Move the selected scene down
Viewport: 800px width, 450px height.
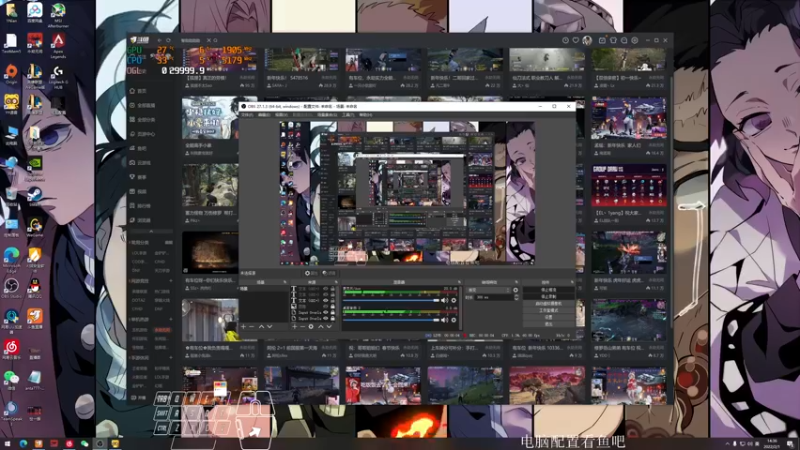tap(270, 327)
